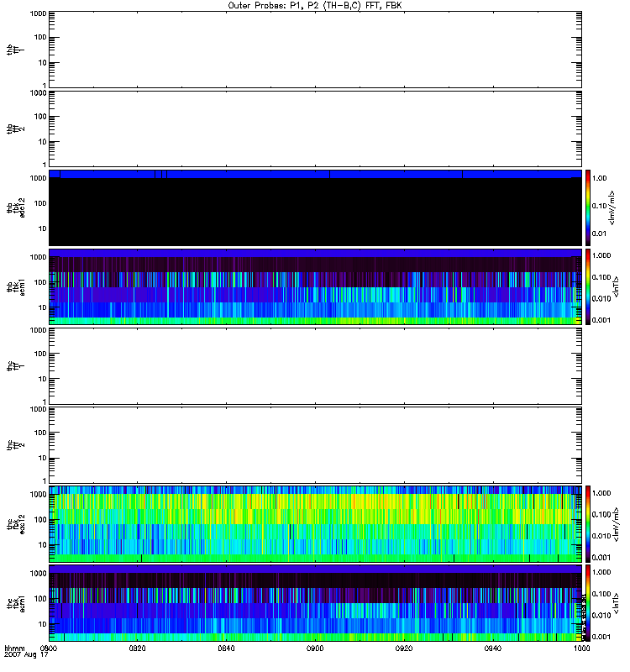Click the 0900 time axis tick label
The width and height of the screenshot is (630, 672).
coord(316,648)
